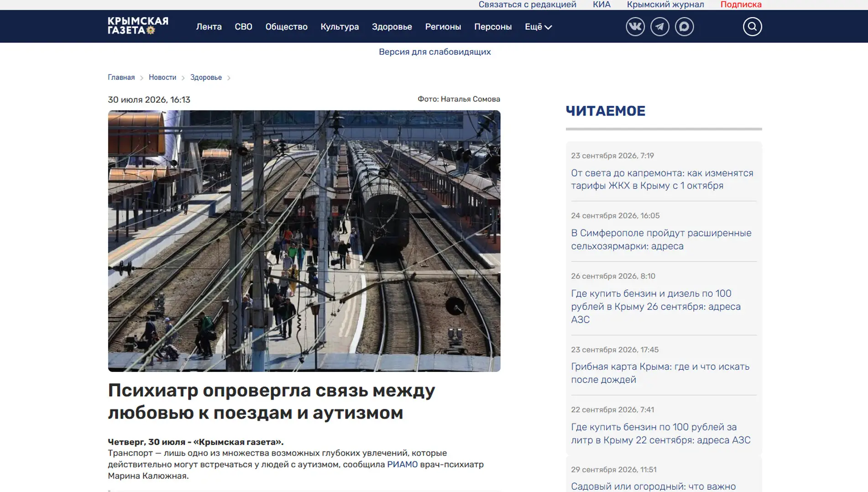
Task: Click Связаться с редакцией link
Action: pos(527,5)
